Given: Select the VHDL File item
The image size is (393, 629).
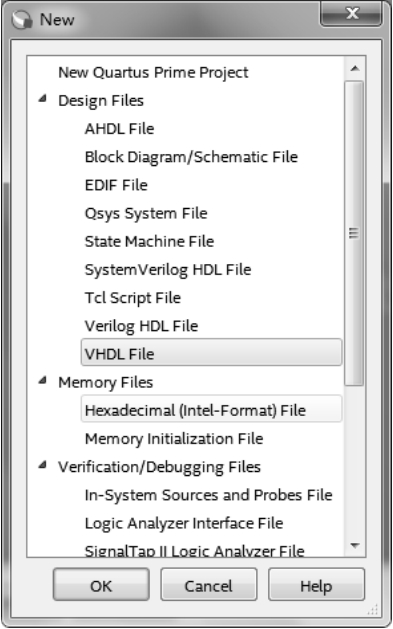Looking at the screenshot, I should coord(211,352).
